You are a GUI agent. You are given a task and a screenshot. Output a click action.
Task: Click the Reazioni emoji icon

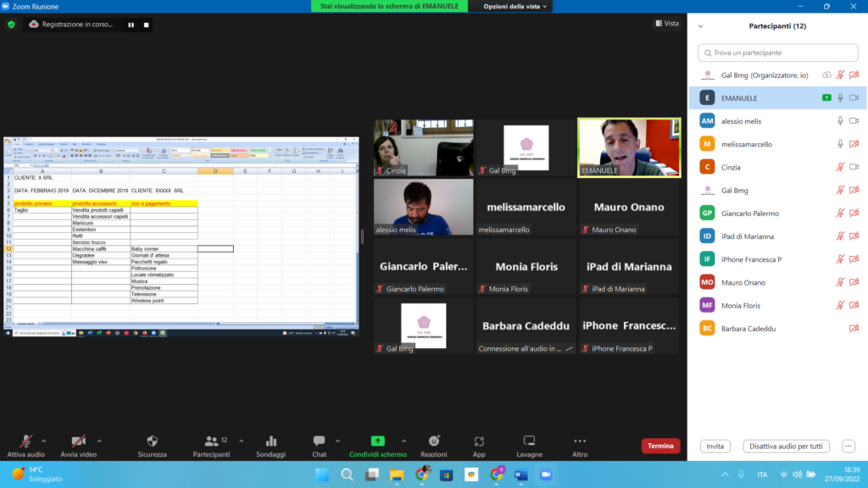[x=434, y=441]
